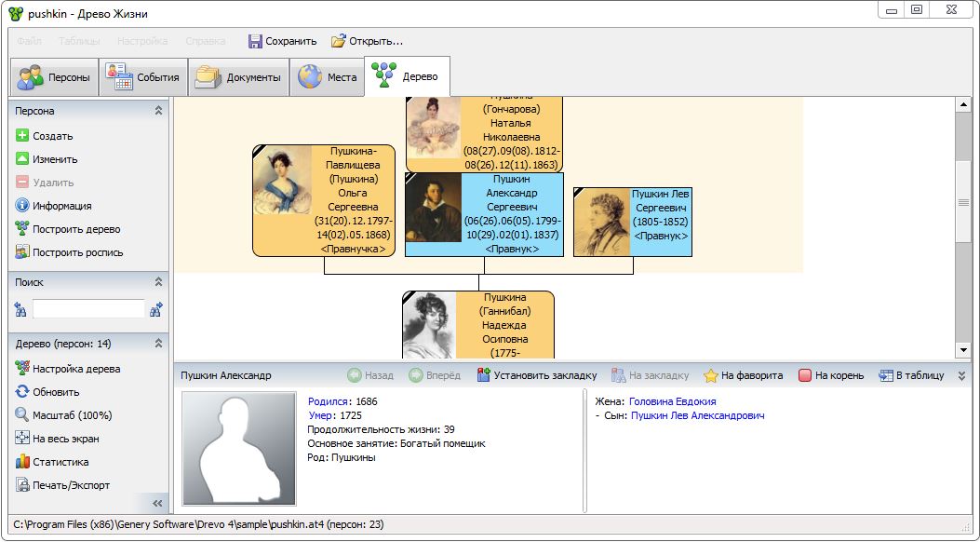This screenshot has height=542, width=980.
Task: Switch to the Документы tab
Action: [x=239, y=77]
